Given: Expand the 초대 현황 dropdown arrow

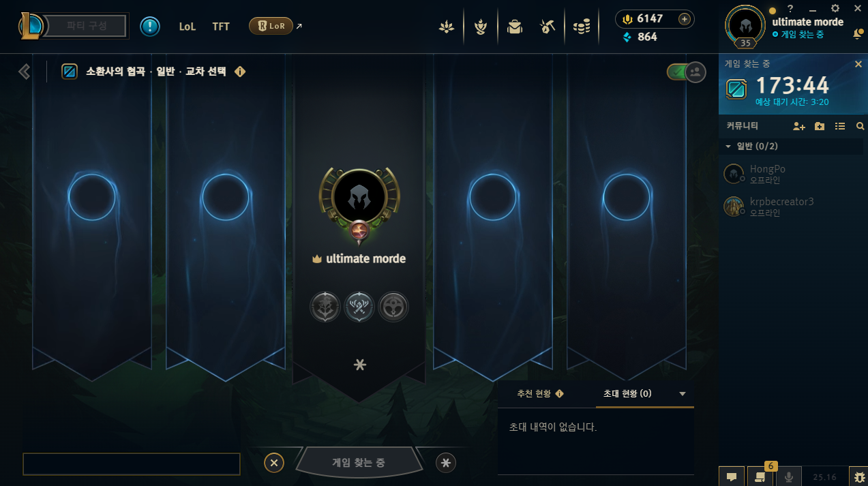Looking at the screenshot, I should 682,394.
